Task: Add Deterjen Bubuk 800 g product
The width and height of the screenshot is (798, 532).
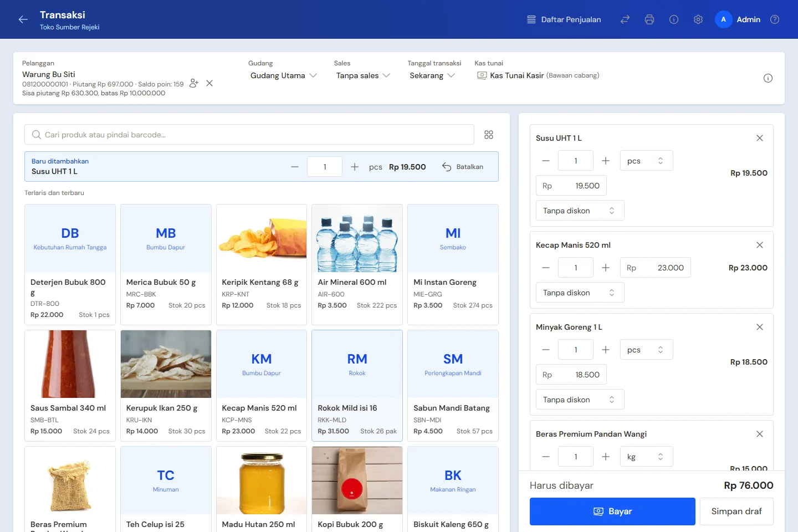Action: (70, 264)
